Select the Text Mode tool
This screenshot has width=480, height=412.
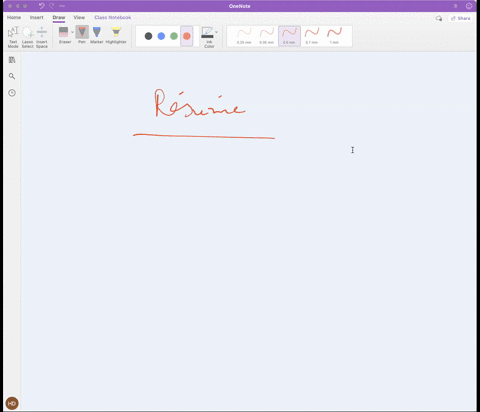coord(13,37)
